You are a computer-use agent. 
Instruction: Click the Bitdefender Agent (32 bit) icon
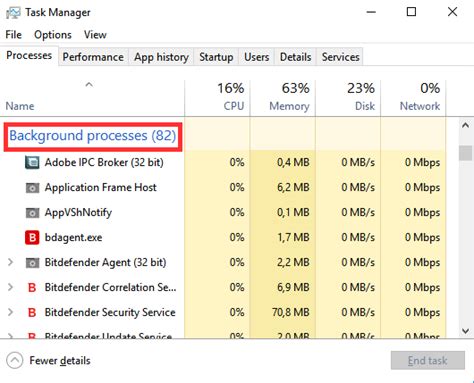(32, 263)
